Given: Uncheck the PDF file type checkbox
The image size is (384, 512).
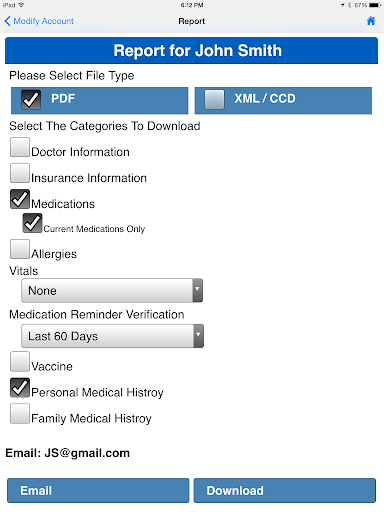Looking at the screenshot, I should 31,99.
